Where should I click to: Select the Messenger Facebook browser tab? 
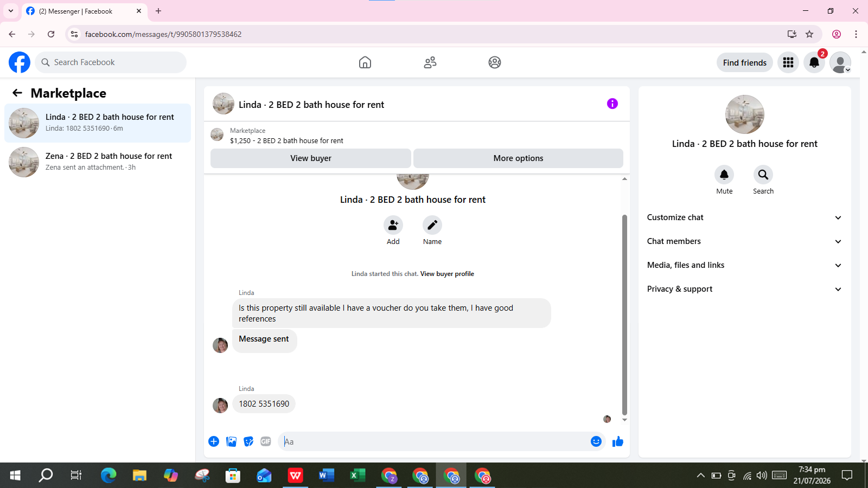coord(84,11)
